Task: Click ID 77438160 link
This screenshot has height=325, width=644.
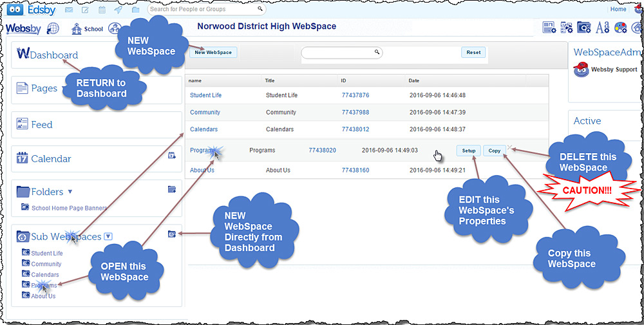Action: 355,170
